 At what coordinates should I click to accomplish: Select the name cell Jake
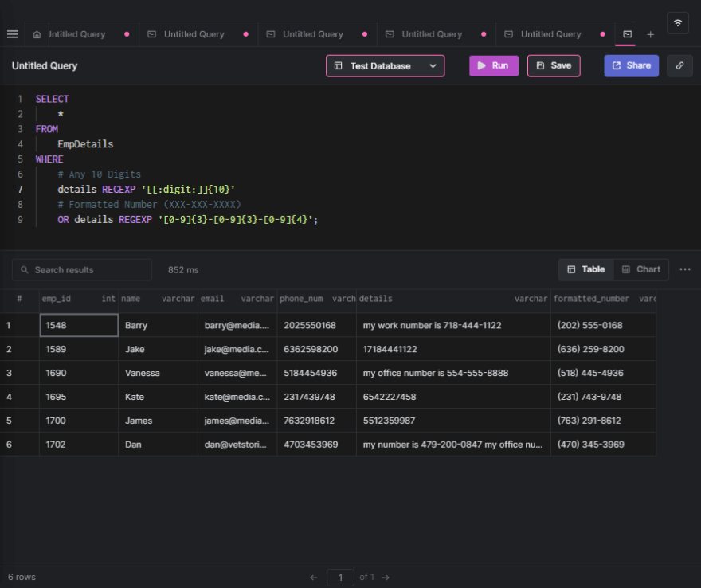pos(158,349)
